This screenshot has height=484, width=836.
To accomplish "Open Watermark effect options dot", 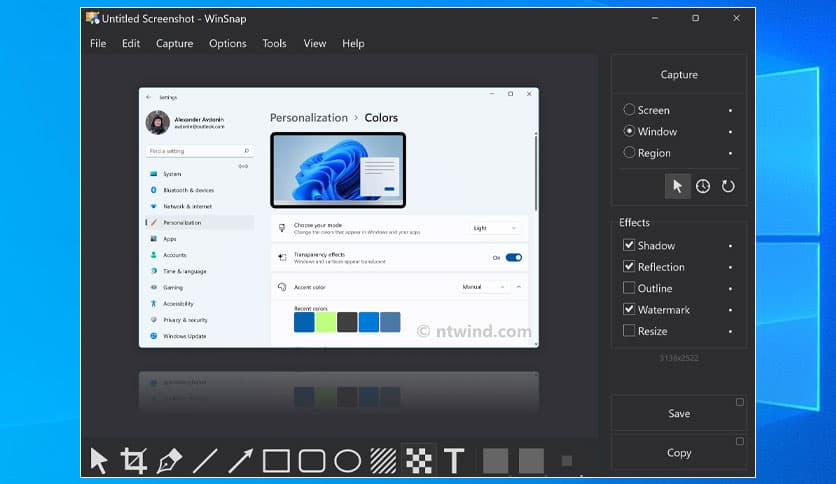I will tap(730, 310).
